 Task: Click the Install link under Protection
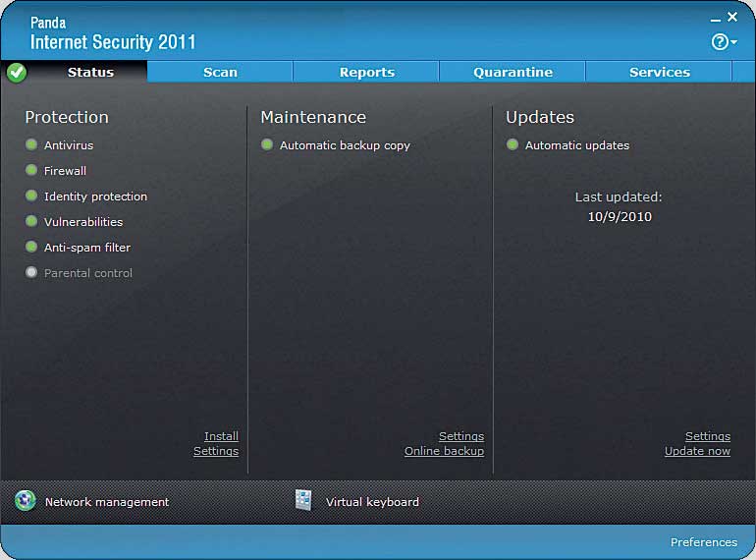click(221, 436)
